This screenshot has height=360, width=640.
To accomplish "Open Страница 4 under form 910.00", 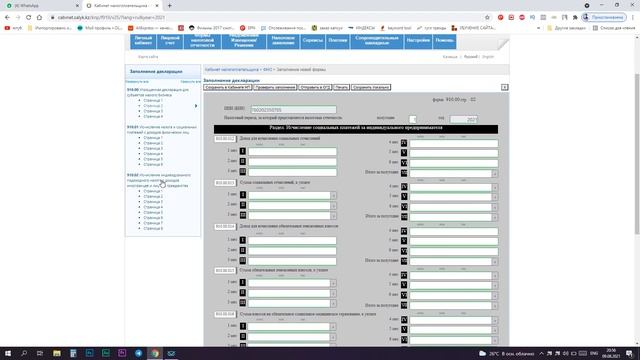I will click(153, 116).
